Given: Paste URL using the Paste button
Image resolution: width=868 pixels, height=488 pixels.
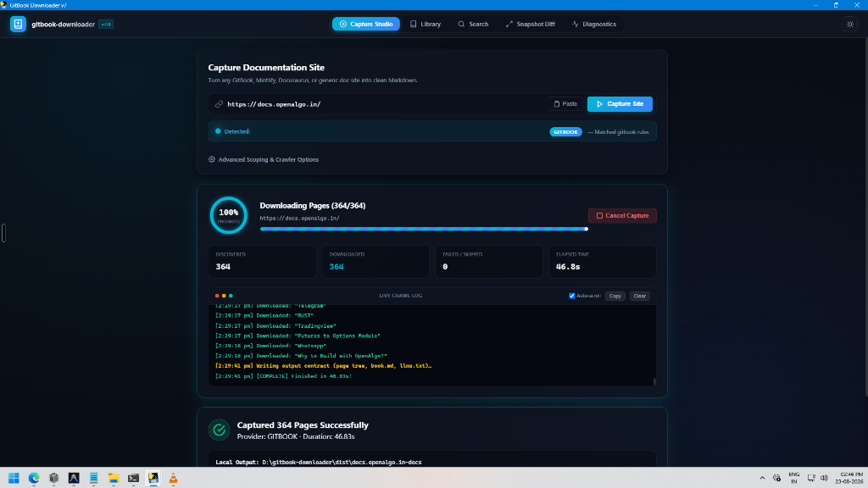Looking at the screenshot, I should (x=565, y=104).
